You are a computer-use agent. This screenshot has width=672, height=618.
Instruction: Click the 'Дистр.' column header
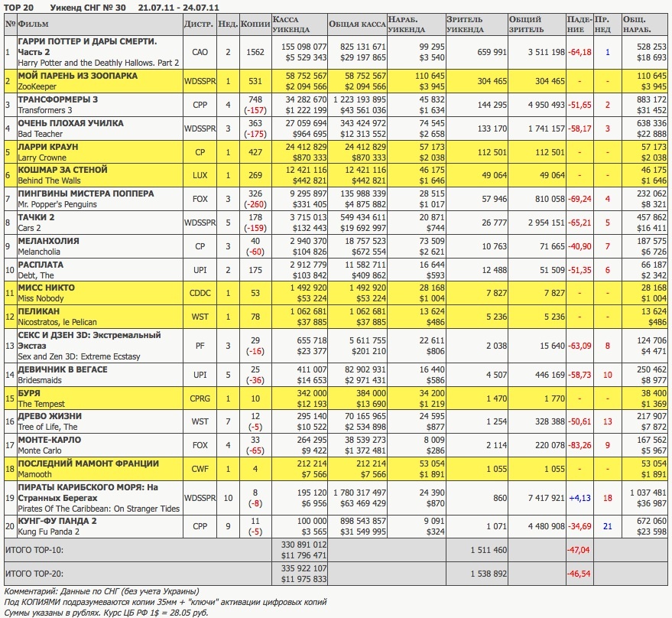(x=199, y=24)
